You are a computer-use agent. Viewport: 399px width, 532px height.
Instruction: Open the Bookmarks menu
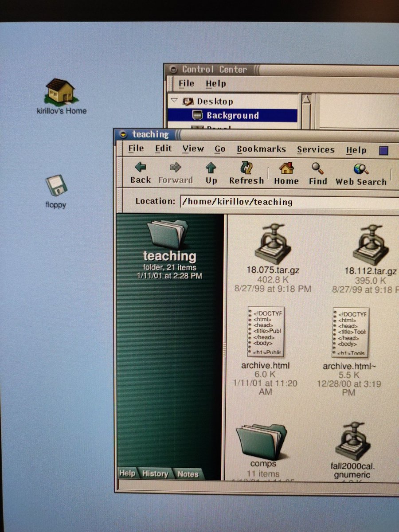coord(261,149)
